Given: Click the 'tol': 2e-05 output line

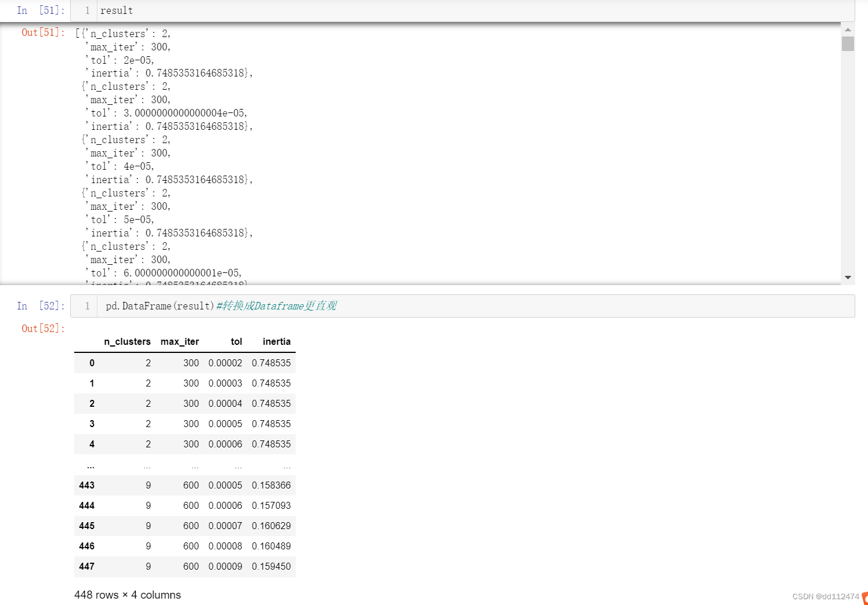Looking at the screenshot, I should point(120,60).
